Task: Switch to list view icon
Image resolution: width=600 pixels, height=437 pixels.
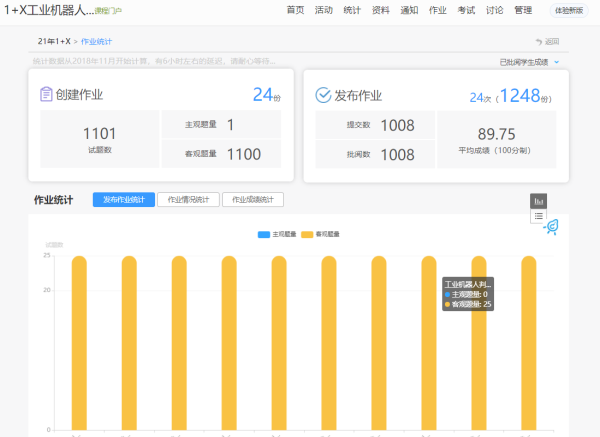Action: pyautogui.click(x=538, y=216)
